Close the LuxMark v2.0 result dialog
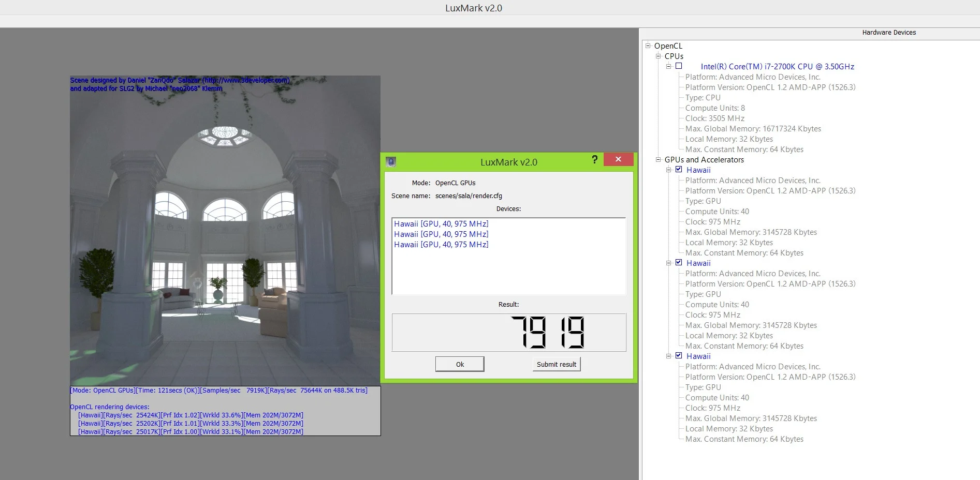 coord(618,159)
